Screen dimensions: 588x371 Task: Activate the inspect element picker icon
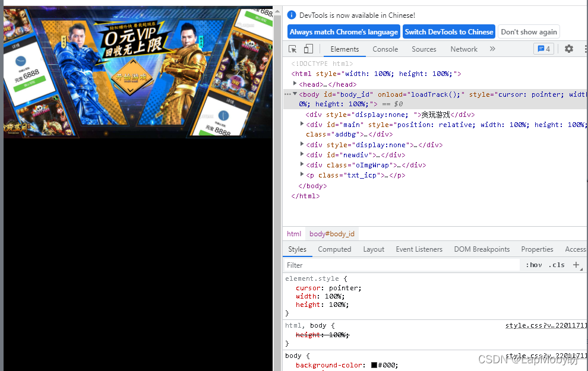(292, 49)
